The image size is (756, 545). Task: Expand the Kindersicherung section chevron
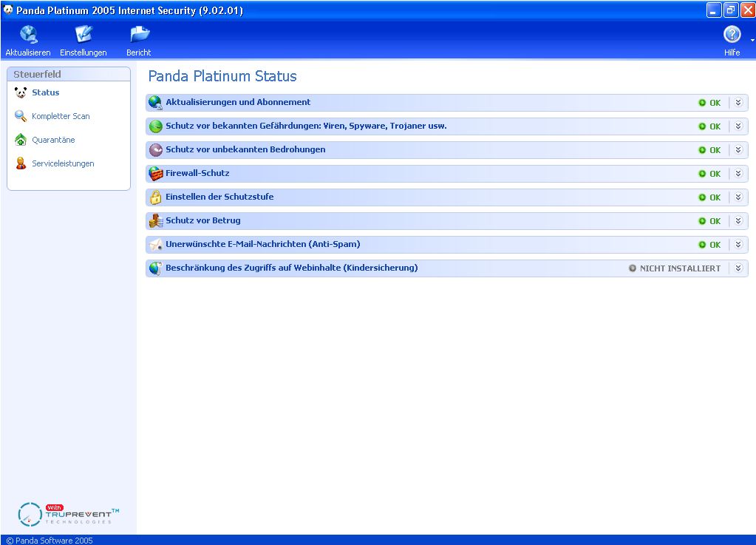[x=738, y=268]
